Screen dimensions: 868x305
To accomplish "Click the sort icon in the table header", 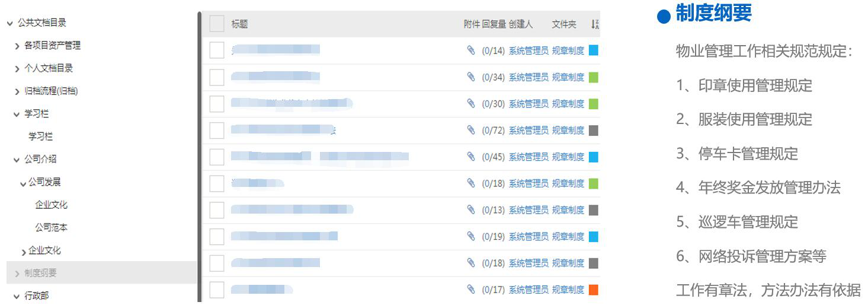I will click(595, 24).
